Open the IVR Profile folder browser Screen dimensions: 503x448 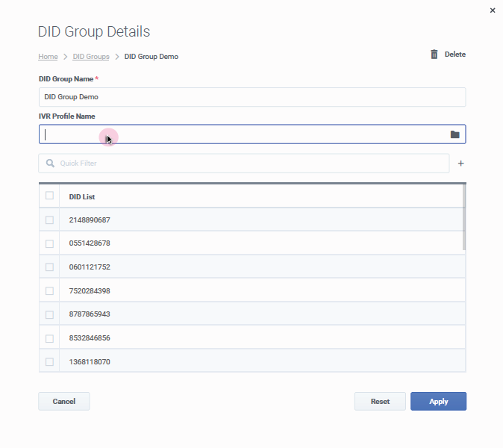point(454,134)
